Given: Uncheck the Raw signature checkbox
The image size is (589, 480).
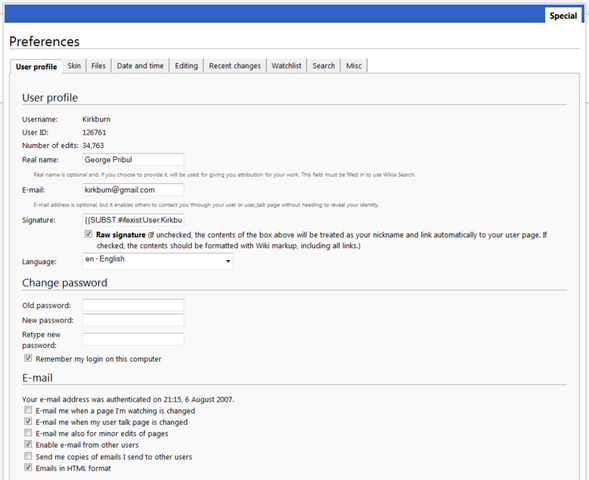Looking at the screenshot, I should click(x=88, y=234).
